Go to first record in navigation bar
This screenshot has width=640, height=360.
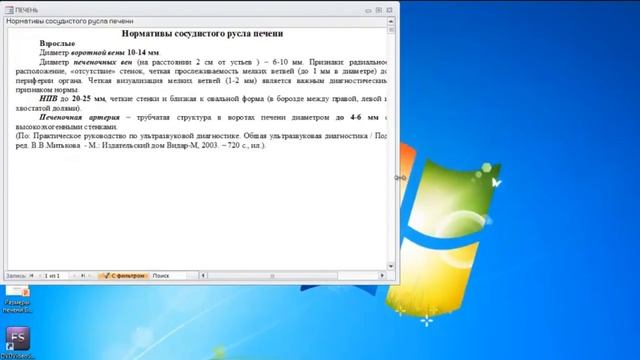click(31, 276)
